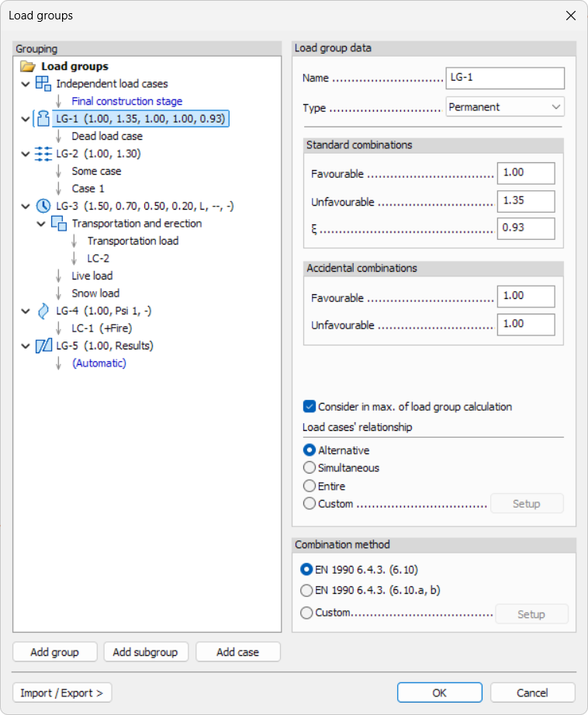This screenshot has height=715, width=588.
Task: Click the Independent load cases grid icon
Action: tap(43, 84)
